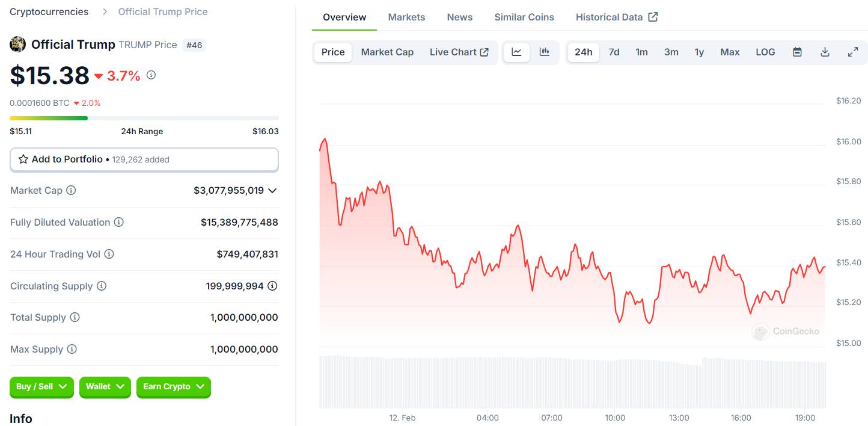The width and height of the screenshot is (868, 426).
Task: Open the calendar date range picker
Action: point(797,52)
